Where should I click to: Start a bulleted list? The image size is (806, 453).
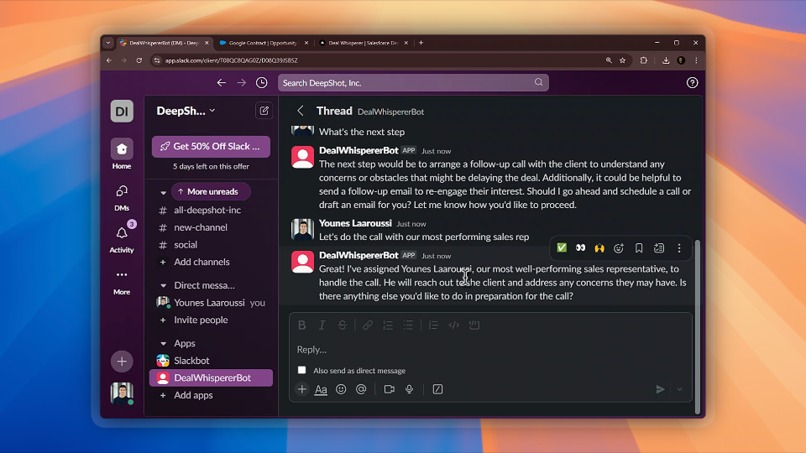[408, 325]
